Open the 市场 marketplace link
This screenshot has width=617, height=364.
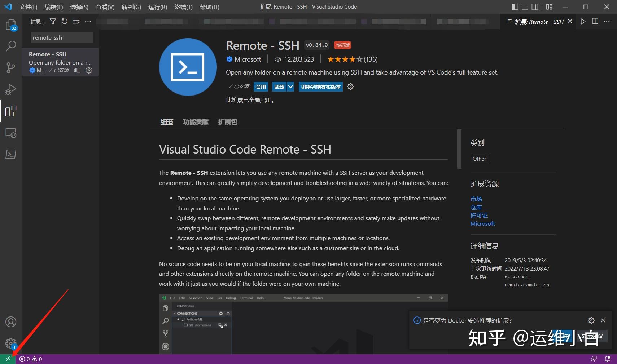click(x=476, y=199)
